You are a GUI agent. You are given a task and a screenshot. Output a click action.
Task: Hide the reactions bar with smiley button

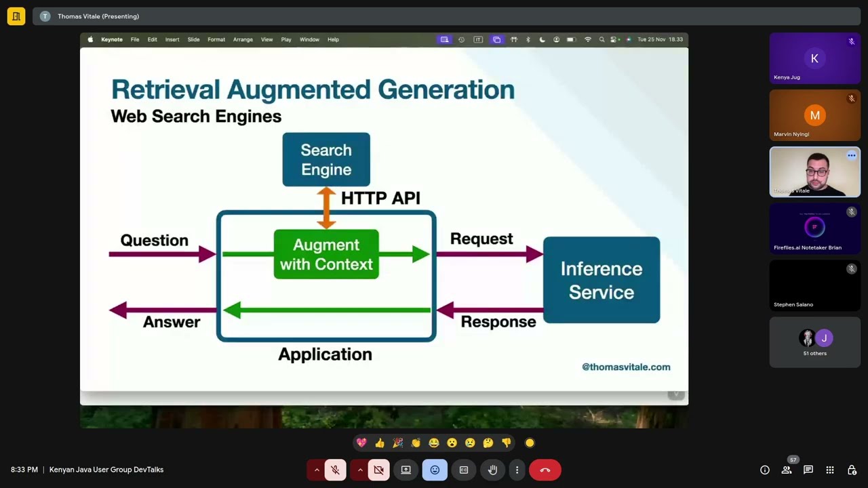435,470
